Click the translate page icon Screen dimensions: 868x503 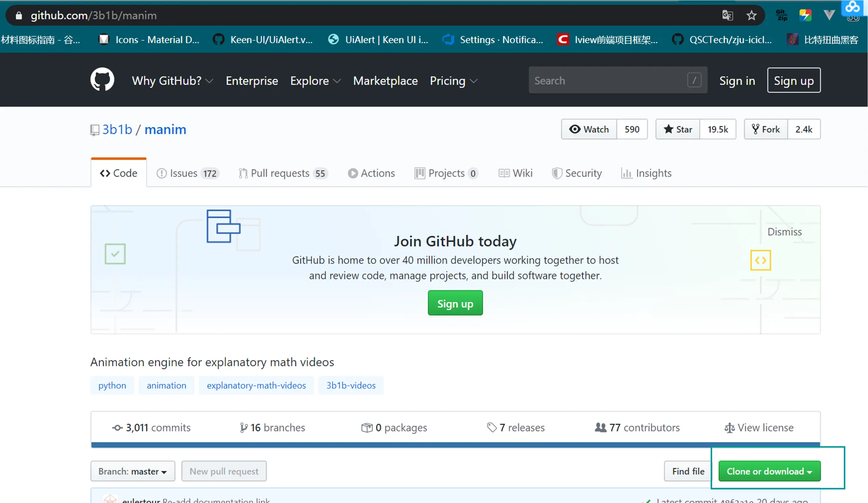[727, 16]
